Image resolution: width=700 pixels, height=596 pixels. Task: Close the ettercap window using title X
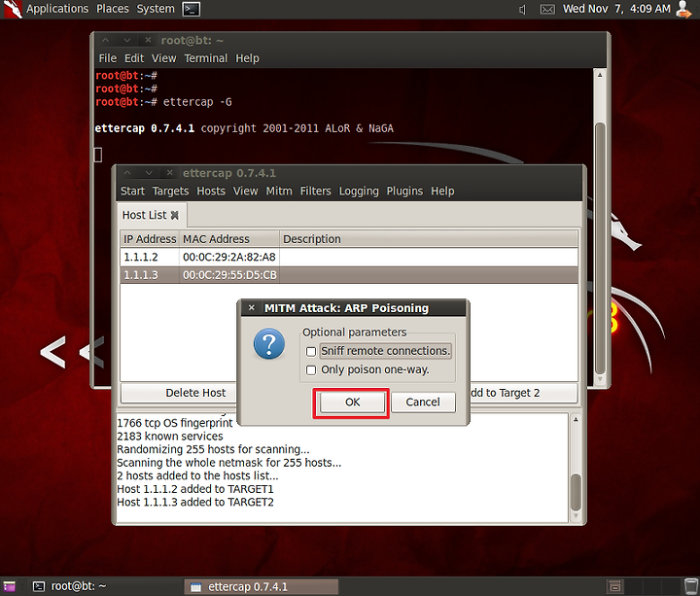point(169,173)
